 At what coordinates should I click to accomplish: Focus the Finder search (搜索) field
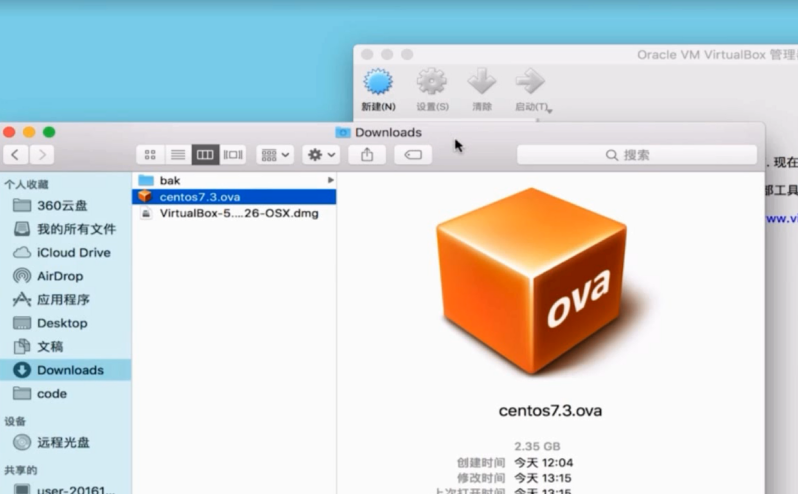[637, 155]
